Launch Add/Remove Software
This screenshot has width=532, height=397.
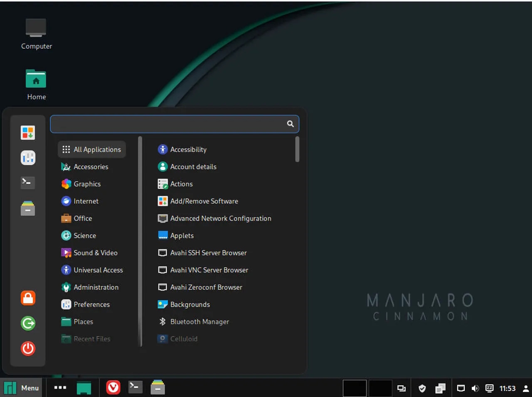pyautogui.click(x=204, y=201)
